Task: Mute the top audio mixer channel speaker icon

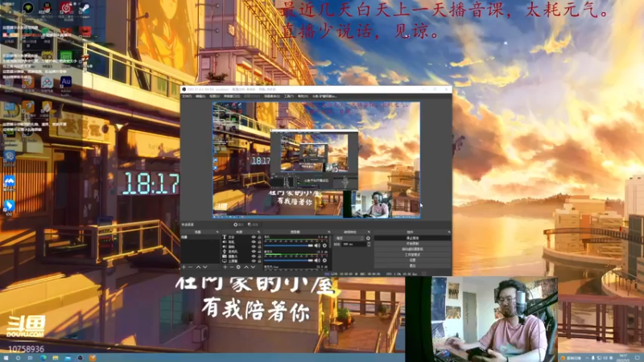Action: tap(317, 245)
